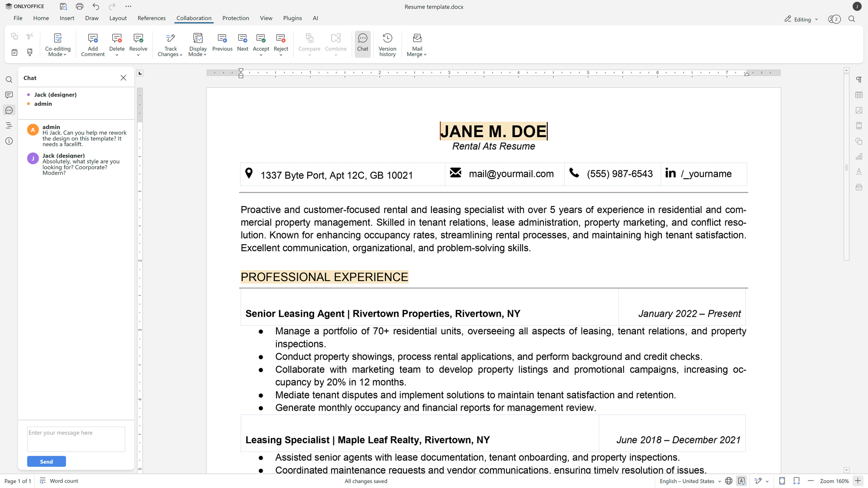This screenshot has height=488, width=868.
Task: Open the Comments panel in left sidebar
Action: pos(9,95)
